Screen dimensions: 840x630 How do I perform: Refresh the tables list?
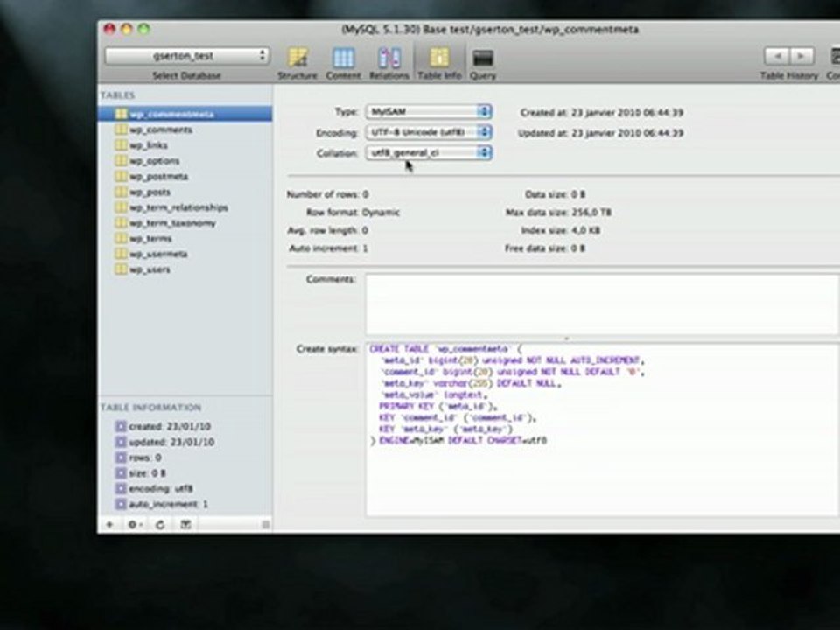pos(159,524)
